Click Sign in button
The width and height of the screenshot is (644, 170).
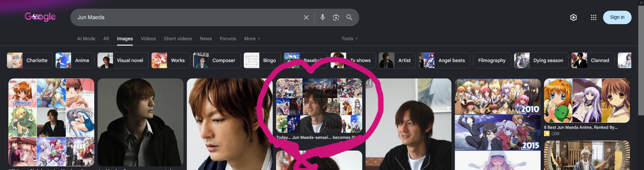[x=617, y=17]
